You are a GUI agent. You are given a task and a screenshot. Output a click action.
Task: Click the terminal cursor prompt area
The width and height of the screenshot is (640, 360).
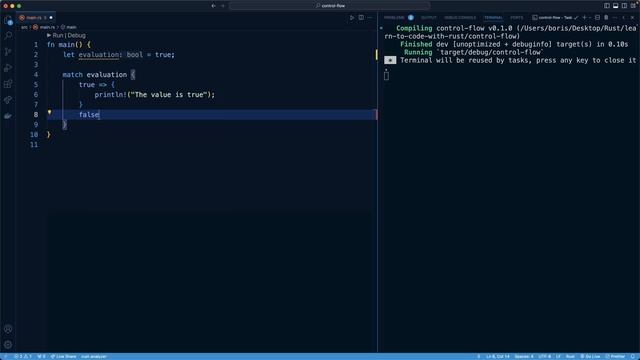pos(386,76)
